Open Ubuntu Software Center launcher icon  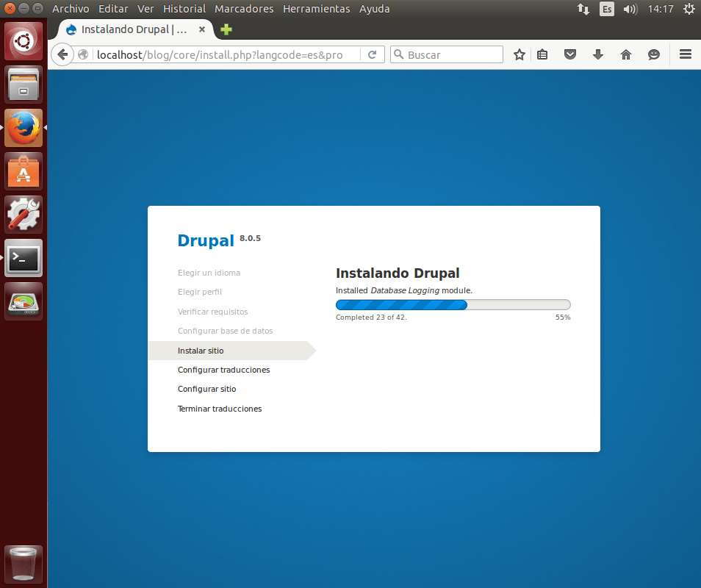[x=24, y=171]
